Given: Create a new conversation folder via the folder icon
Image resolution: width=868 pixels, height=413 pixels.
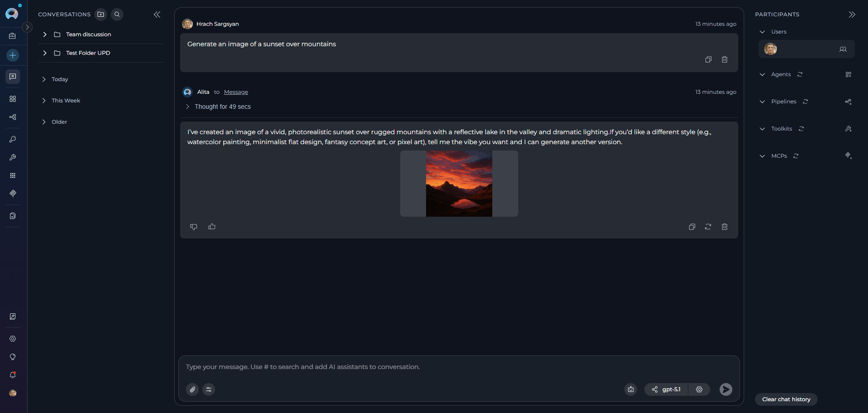Looking at the screenshot, I should tap(101, 15).
